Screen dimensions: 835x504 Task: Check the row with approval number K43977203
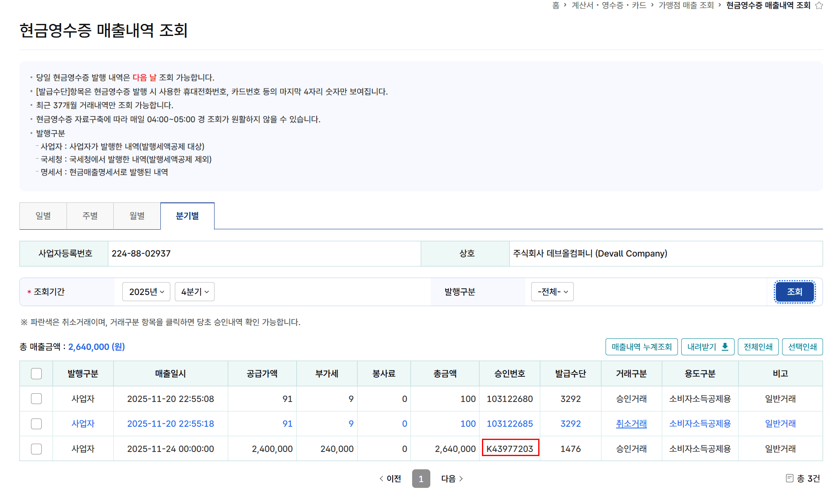tap(36, 449)
